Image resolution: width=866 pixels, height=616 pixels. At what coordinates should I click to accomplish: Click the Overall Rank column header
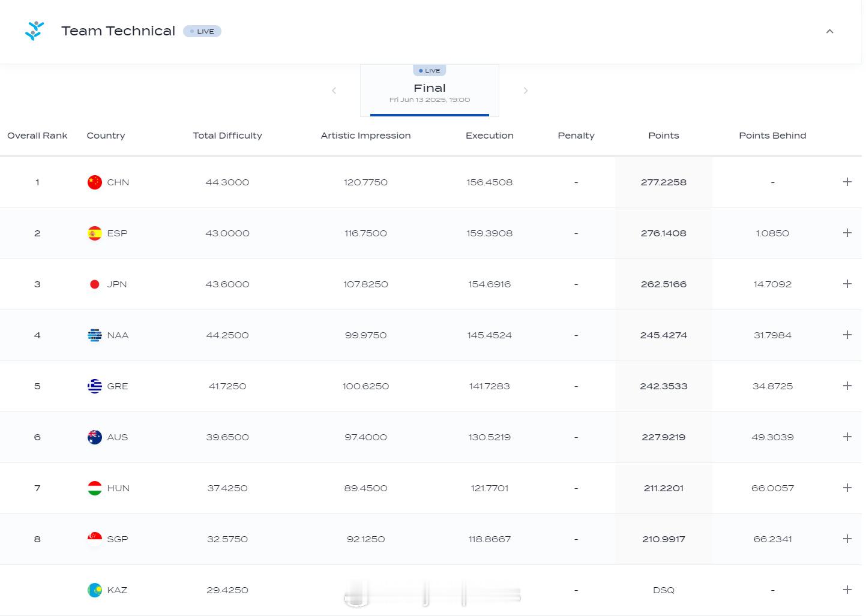pos(37,136)
